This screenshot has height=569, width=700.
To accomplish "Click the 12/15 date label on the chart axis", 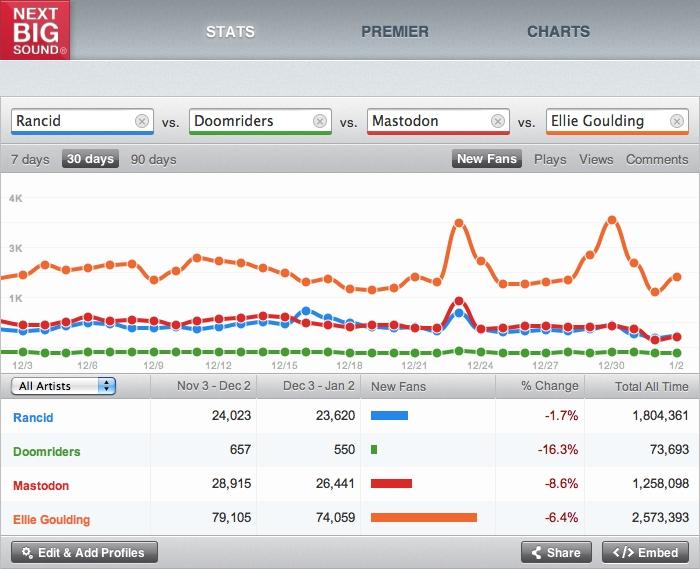I will [x=284, y=365].
